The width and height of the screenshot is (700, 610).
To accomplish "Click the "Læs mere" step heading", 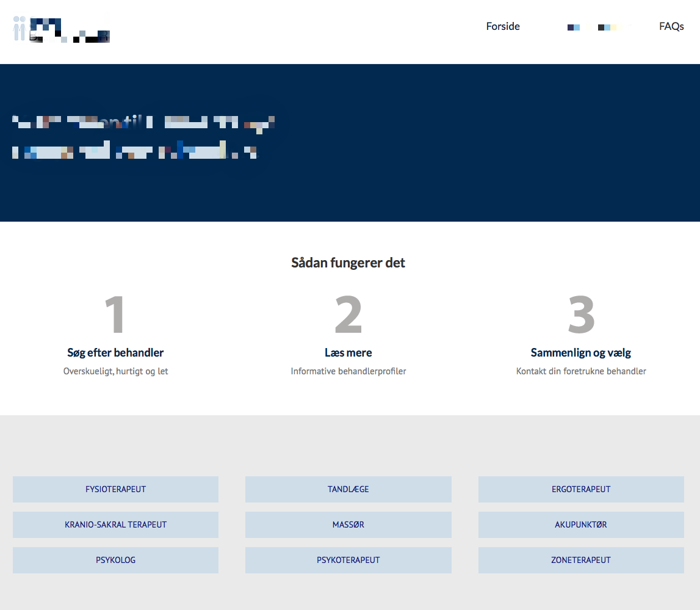I will [x=348, y=352].
